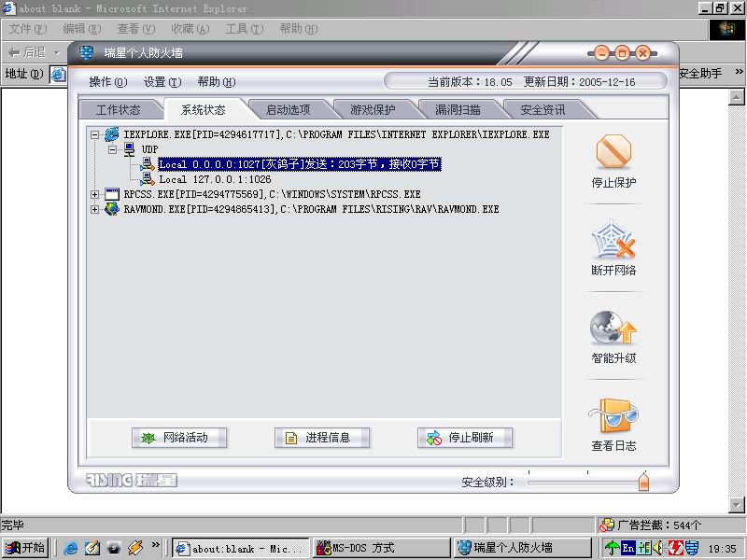Click the green umbrella tray icon

(613, 548)
